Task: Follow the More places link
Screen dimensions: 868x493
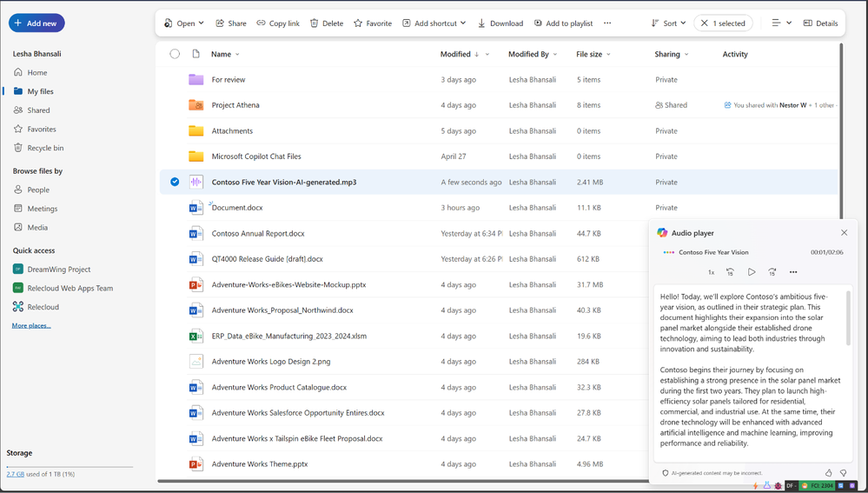Action: 31,326
